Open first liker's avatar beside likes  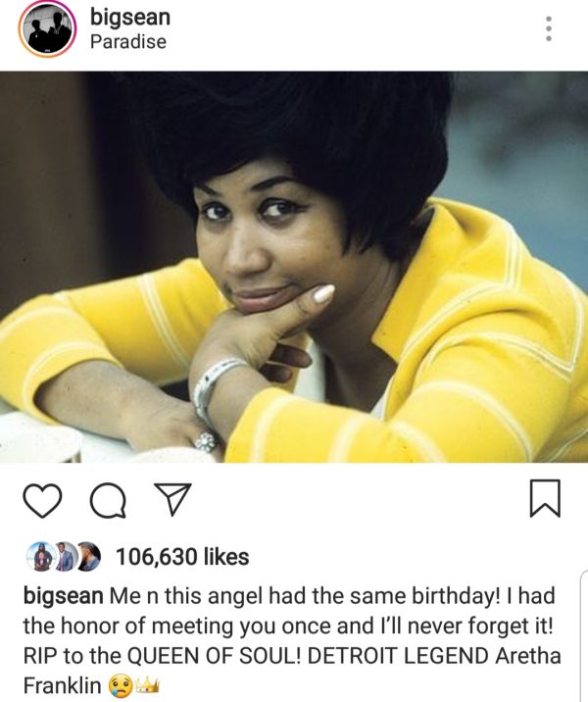(41, 557)
